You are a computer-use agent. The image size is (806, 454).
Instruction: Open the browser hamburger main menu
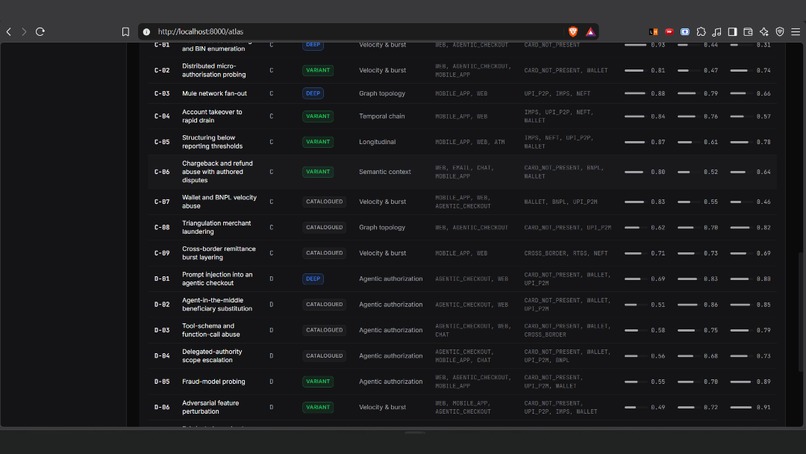tap(796, 32)
